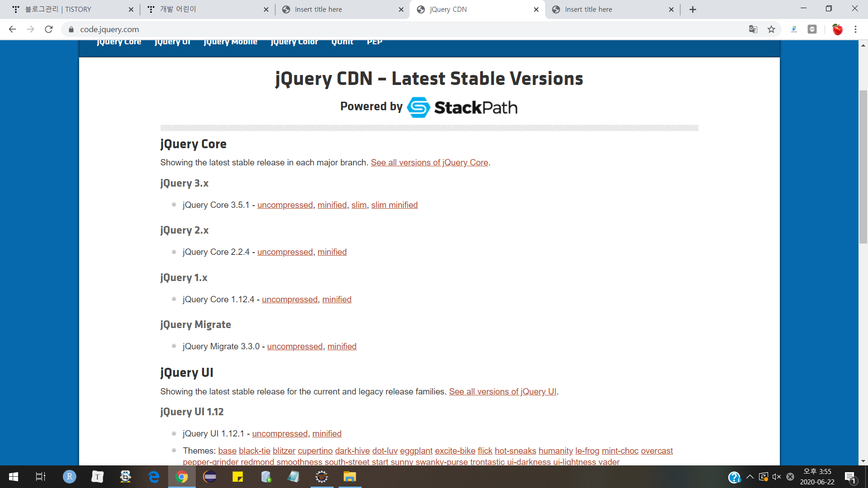Click the back navigation arrow
Screen dimensions: 868x488
[x=12, y=29]
